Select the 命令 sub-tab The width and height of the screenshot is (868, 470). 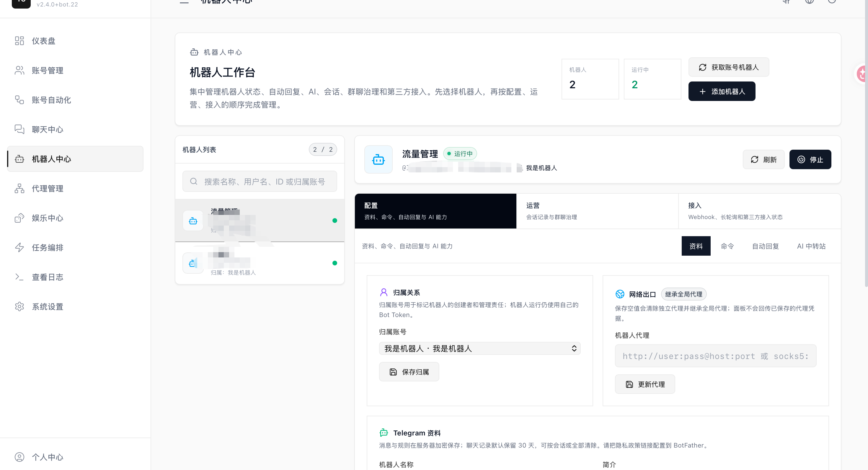(727, 246)
